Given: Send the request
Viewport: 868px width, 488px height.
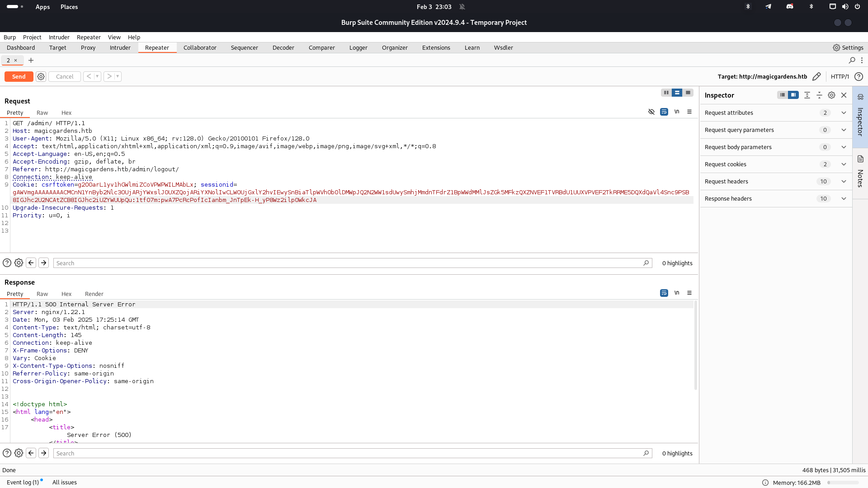Looking at the screenshot, I should [x=19, y=76].
